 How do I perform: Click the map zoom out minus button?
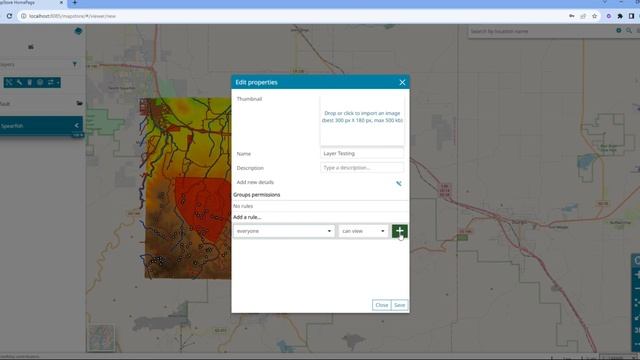636,289
